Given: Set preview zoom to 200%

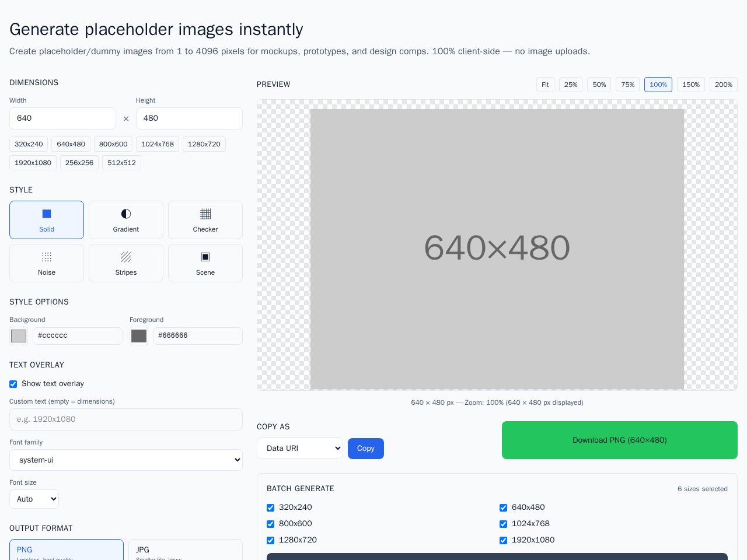Looking at the screenshot, I should (724, 85).
